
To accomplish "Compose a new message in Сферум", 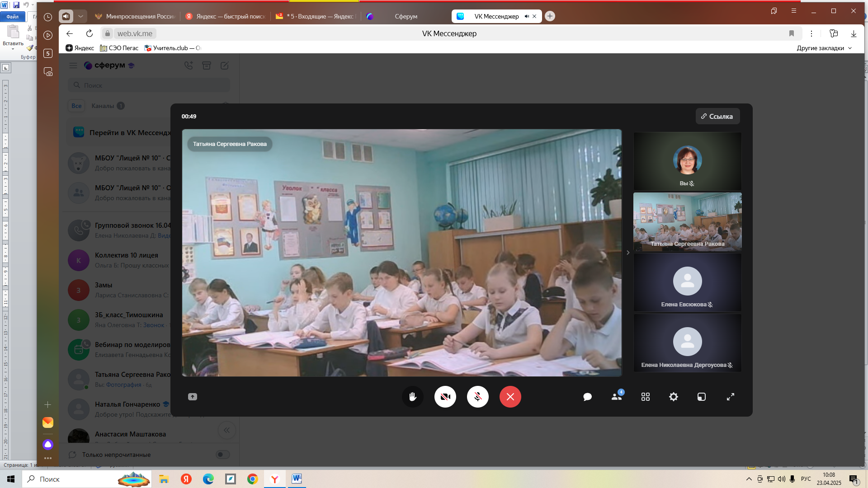I will pos(225,66).
